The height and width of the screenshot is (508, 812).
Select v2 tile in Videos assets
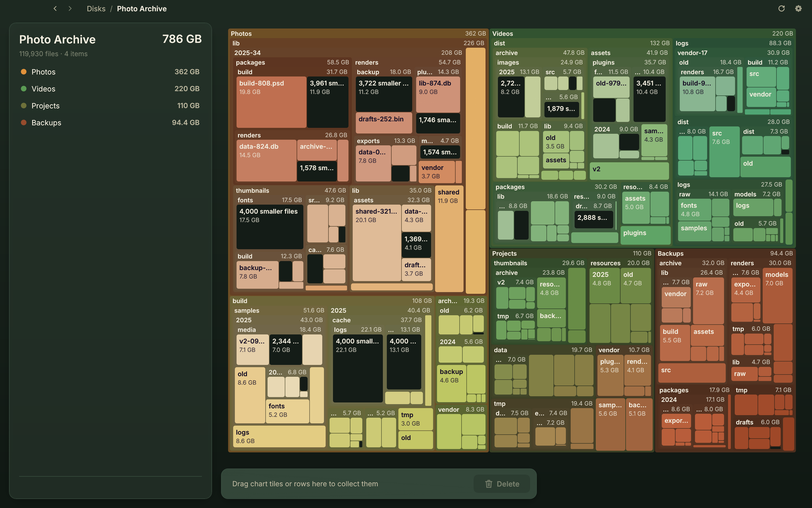[x=629, y=171]
